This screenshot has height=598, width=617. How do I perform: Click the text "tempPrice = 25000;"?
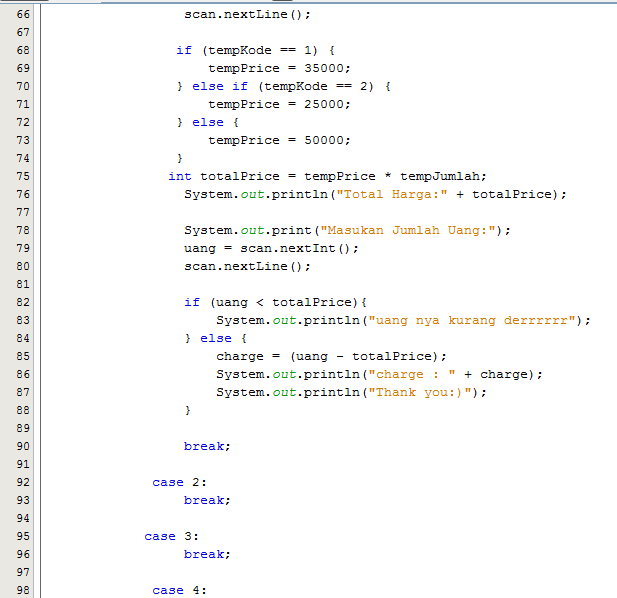coord(279,104)
